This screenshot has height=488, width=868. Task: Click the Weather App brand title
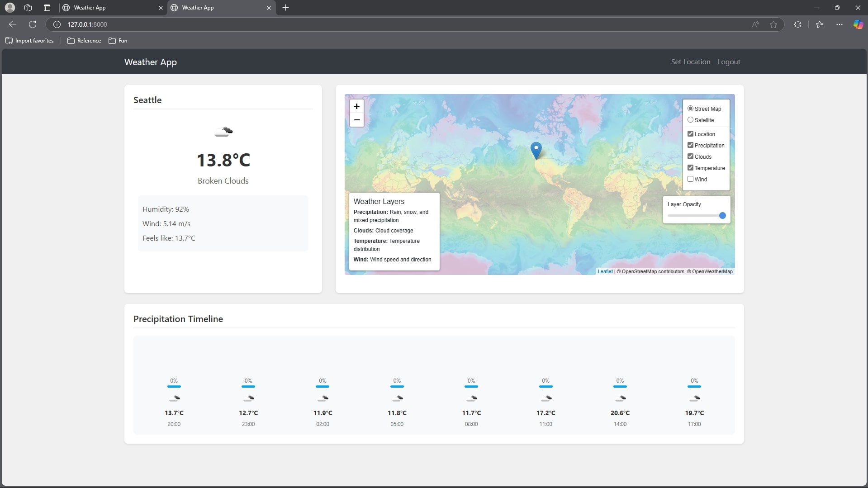pos(151,62)
